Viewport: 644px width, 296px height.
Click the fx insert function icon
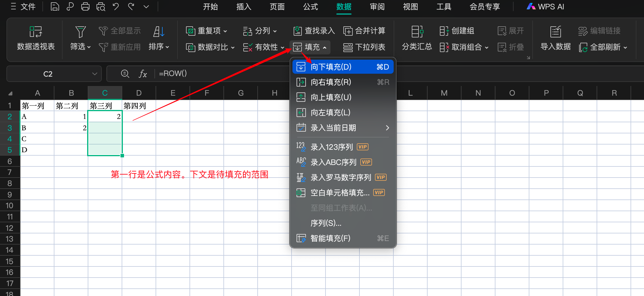click(x=143, y=74)
